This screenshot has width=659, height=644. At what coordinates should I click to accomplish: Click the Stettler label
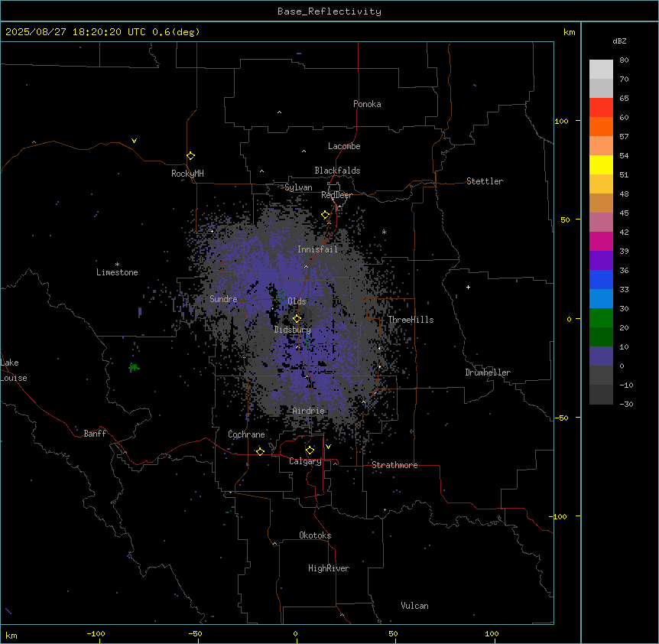485,181
